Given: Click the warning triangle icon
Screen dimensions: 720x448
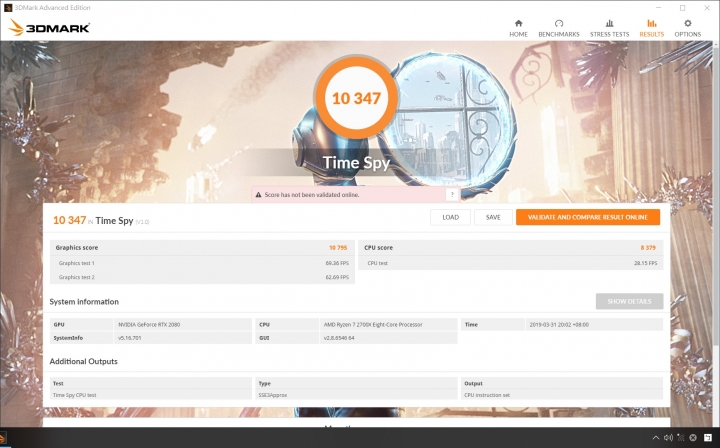Looking at the screenshot, I should [x=259, y=195].
